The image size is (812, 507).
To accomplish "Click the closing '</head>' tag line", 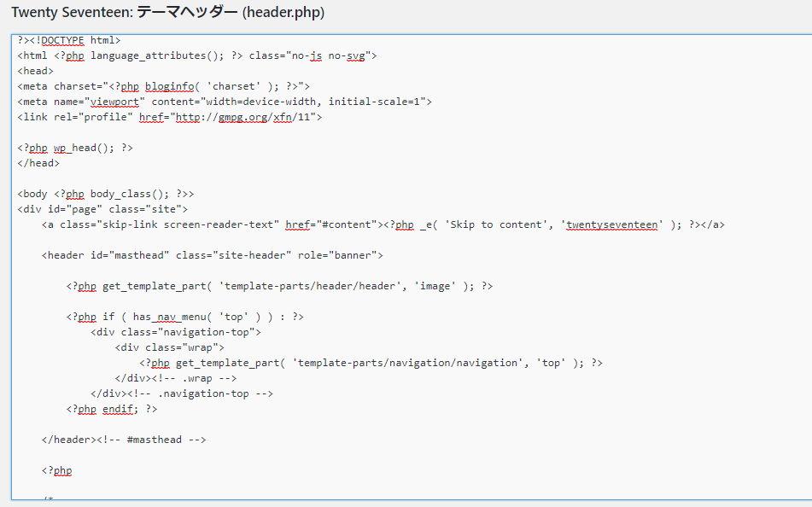I will pyautogui.click(x=38, y=163).
